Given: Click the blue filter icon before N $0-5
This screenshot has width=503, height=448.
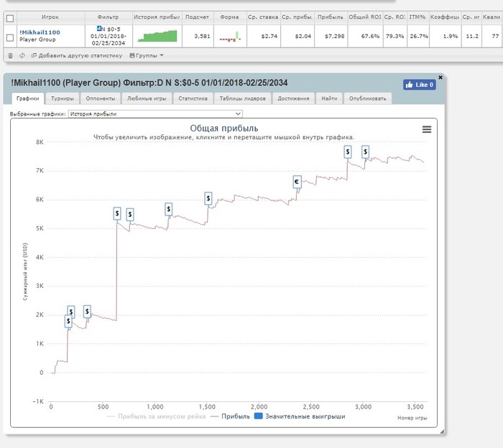Looking at the screenshot, I should pyautogui.click(x=99, y=29).
